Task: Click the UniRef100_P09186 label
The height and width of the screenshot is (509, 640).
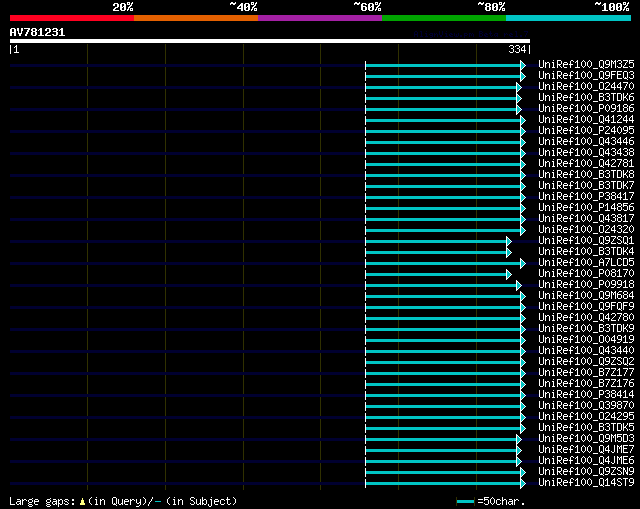Action: coord(586,109)
